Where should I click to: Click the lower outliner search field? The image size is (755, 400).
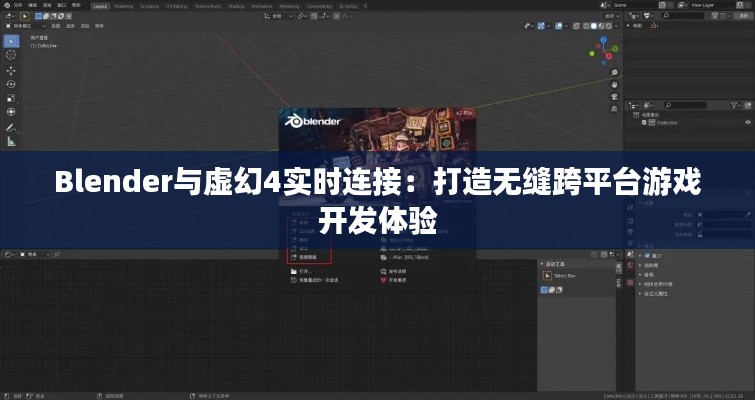[x=686, y=105]
